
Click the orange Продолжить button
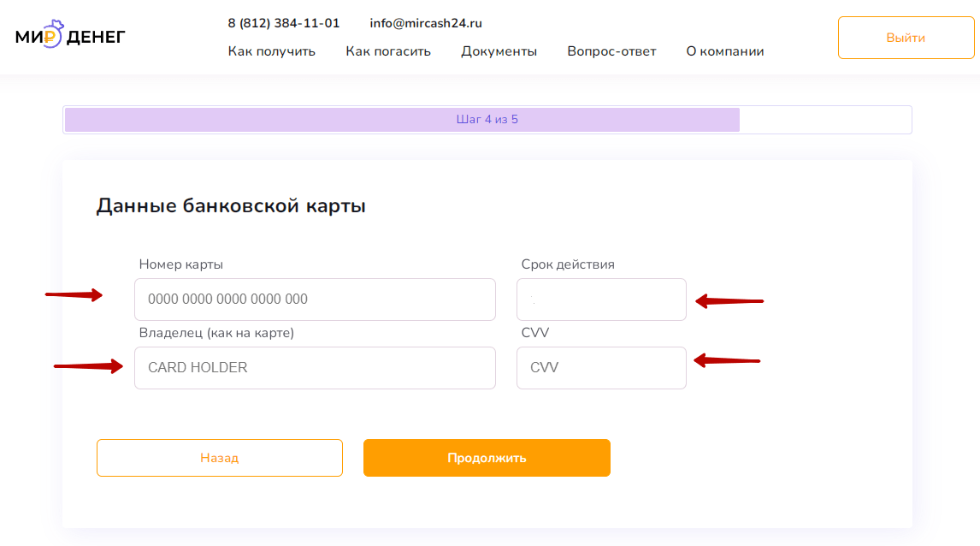pos(487,458)
